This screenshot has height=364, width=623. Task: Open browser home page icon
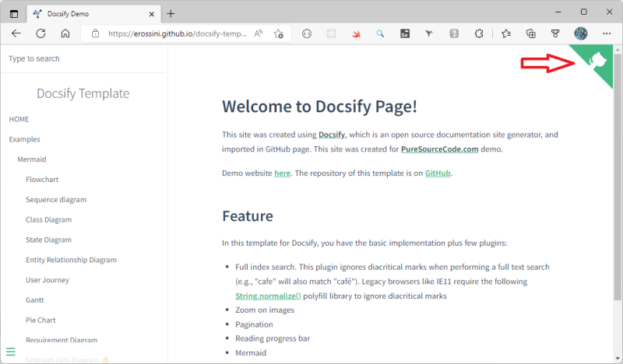pos(65,33)
